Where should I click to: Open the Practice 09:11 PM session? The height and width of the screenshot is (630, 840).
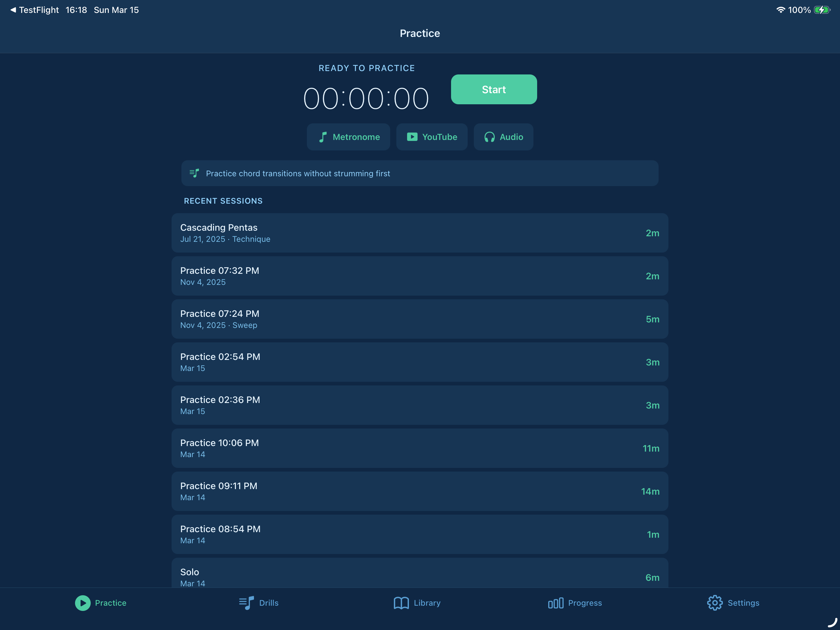click(x=420, y=491)
